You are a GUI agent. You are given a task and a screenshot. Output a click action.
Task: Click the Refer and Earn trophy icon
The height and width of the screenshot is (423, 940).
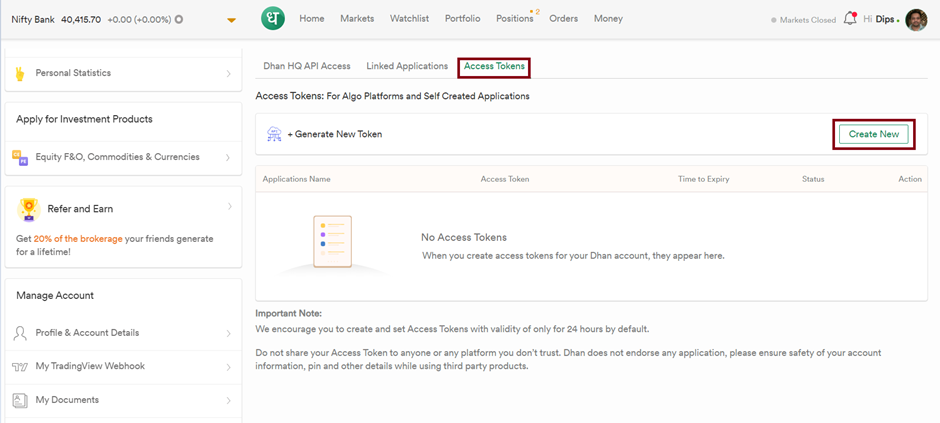point(28,209)
